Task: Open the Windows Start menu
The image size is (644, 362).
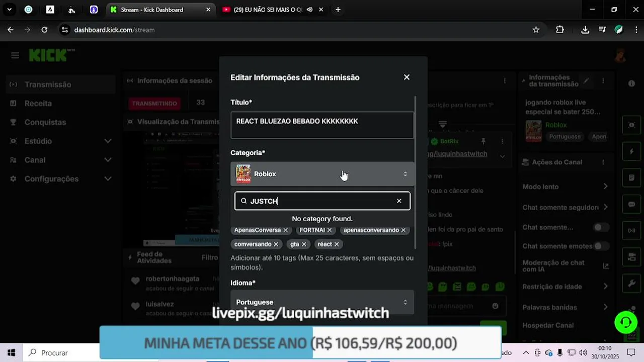Action: point(11,352)
